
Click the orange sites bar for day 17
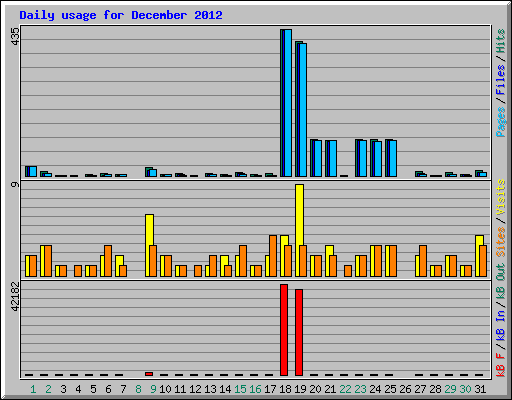(x=273, y=256)
